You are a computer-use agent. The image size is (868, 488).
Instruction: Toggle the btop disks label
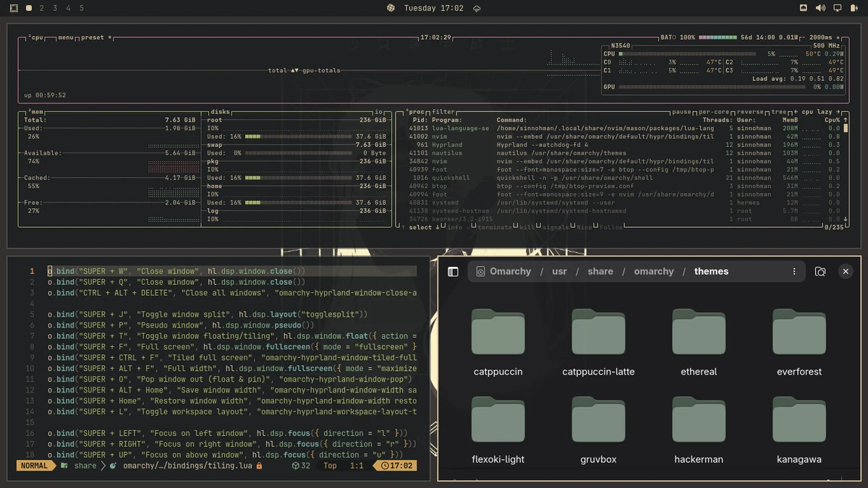coord(219,112)
